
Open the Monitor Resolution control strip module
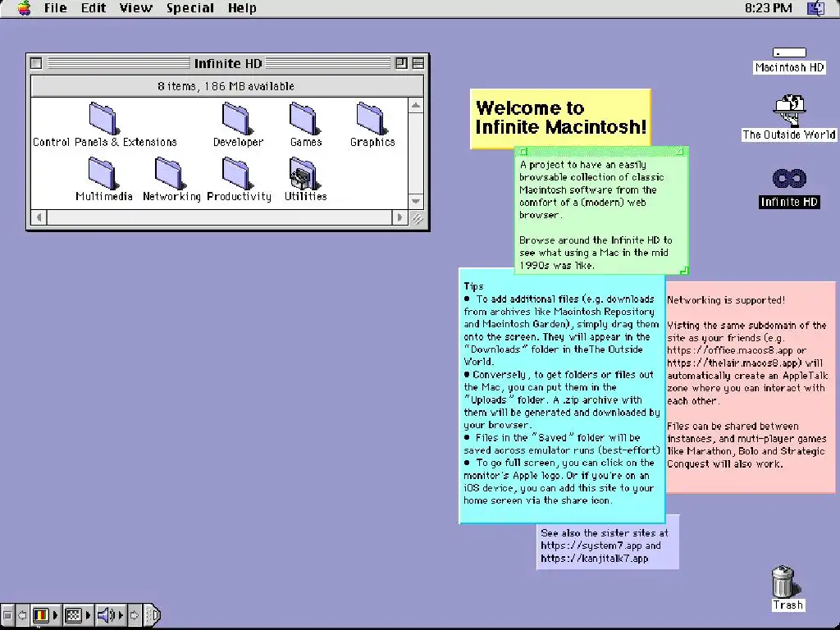[78, 615]
